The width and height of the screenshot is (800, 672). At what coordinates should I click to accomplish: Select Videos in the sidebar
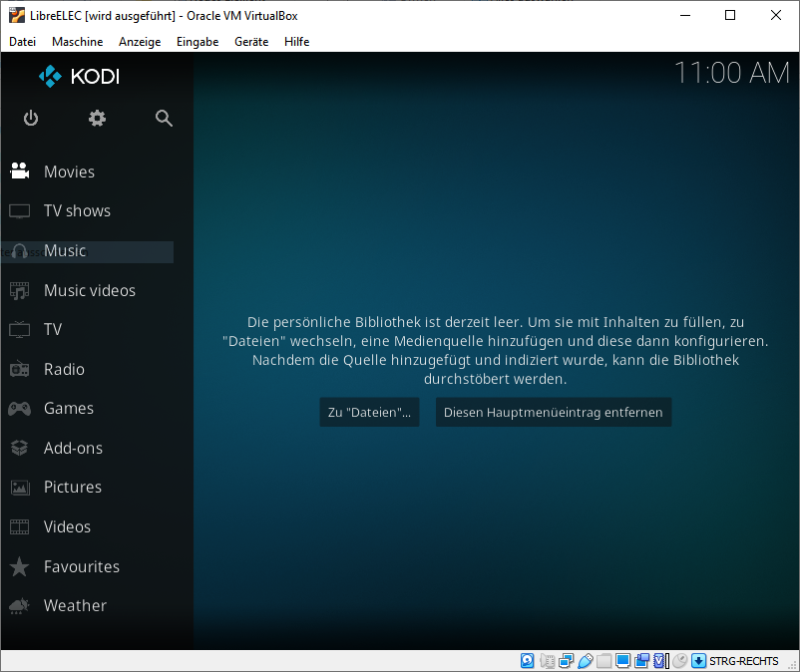67,527
